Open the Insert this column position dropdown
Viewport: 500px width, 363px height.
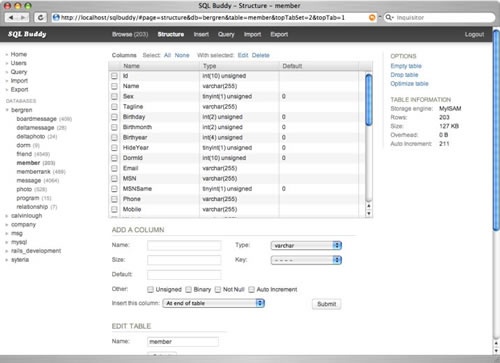click(x=214, y=303)
